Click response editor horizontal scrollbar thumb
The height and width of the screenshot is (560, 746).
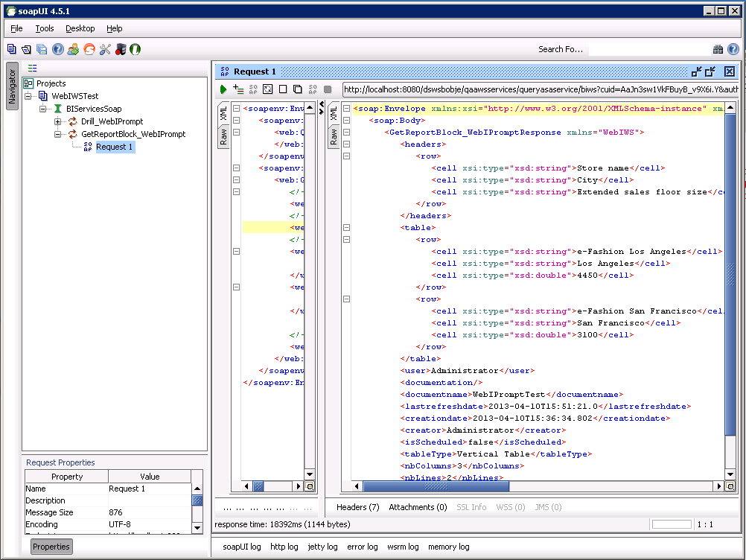[436, 486]
